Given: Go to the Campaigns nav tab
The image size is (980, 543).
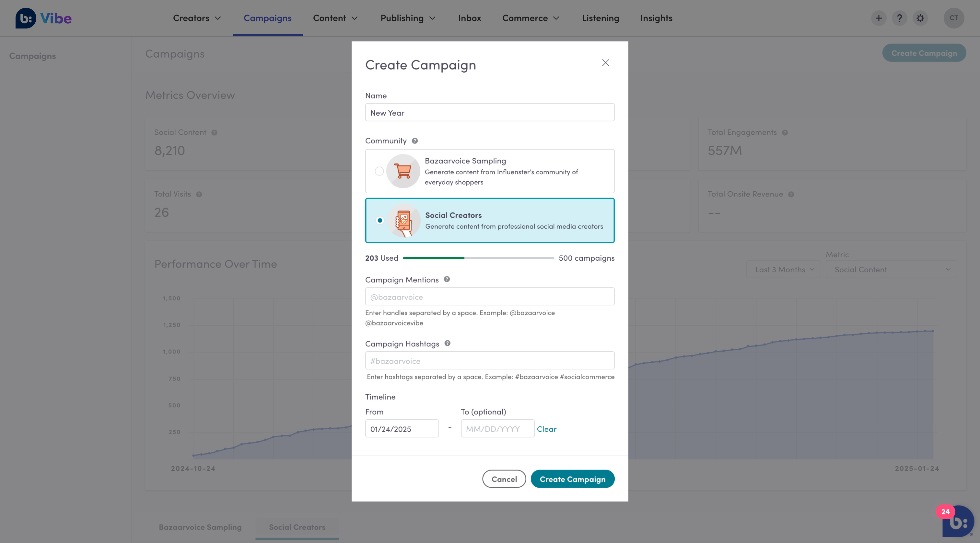Looking at the screenshot, I should tap(267, 18).
